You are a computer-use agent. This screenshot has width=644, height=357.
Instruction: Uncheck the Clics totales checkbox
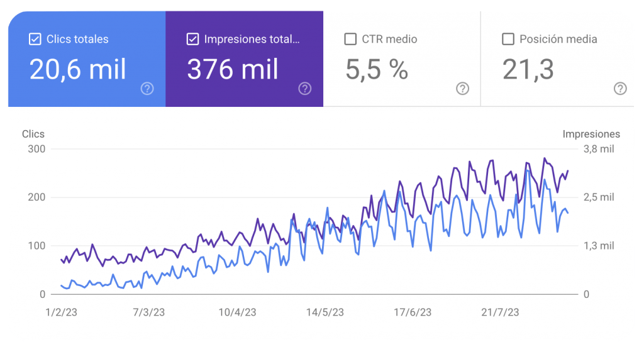point(35,39)
